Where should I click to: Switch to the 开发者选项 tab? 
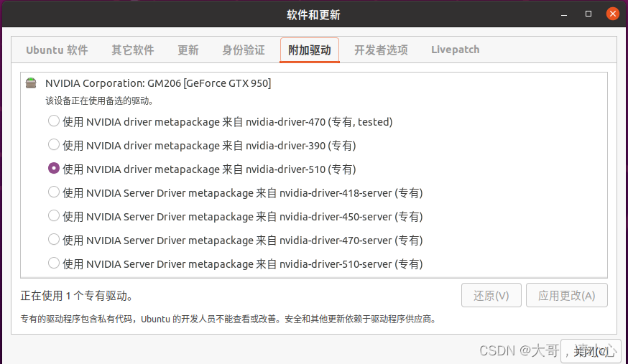[381, 50]
